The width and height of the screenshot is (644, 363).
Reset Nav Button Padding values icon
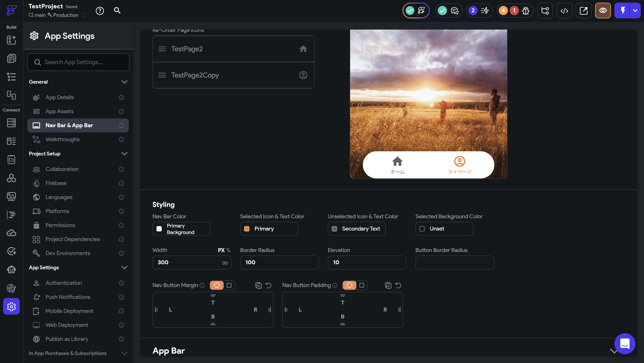[x=398, y=285]
